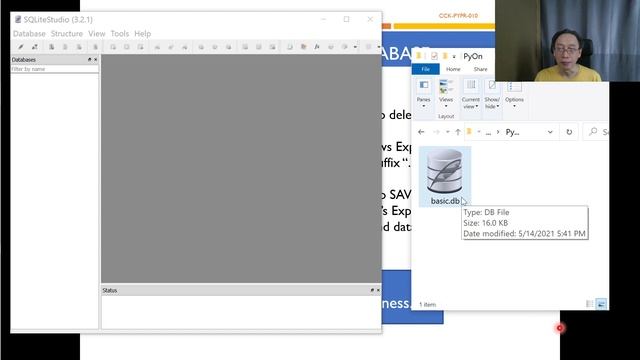Click New folder icon in quick access toolbar

pos(445,56)
